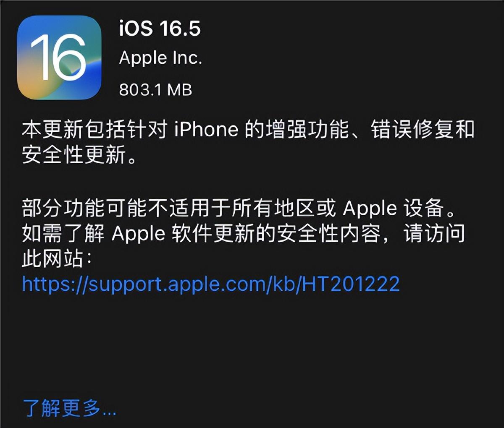Click the MB unit after 803.1
This screenshot has width=504, height=428.
coord(179,89)
